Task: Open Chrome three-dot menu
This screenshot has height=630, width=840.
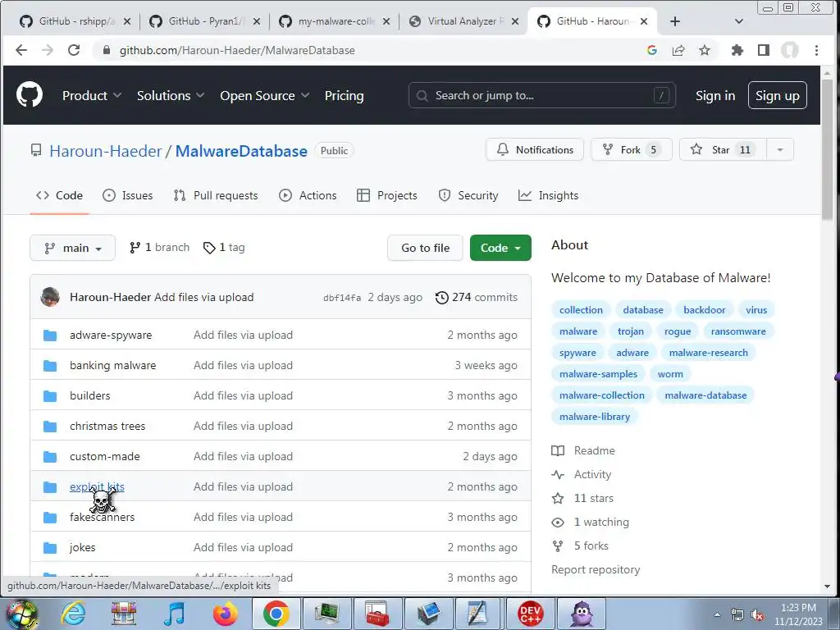Action: [816, 50]
